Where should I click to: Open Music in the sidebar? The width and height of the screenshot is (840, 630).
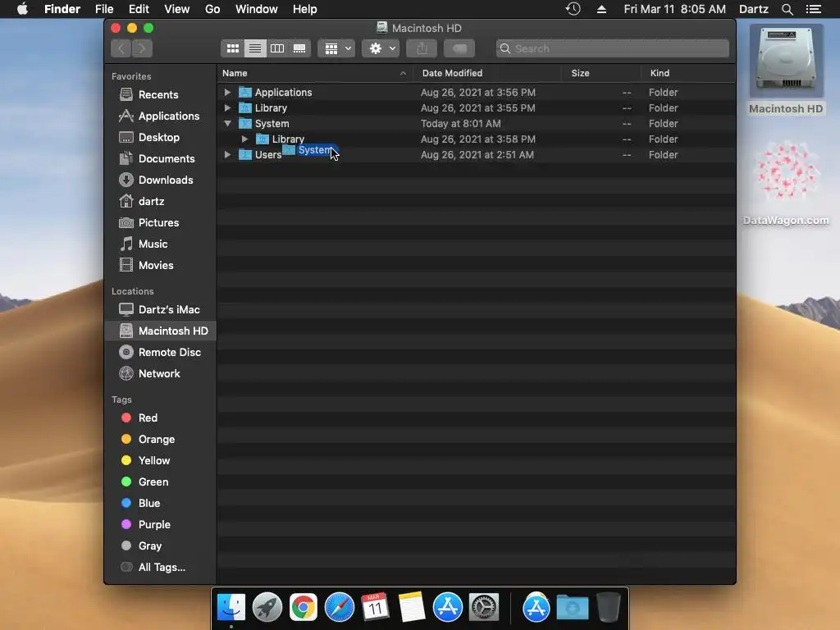point(160,244)
